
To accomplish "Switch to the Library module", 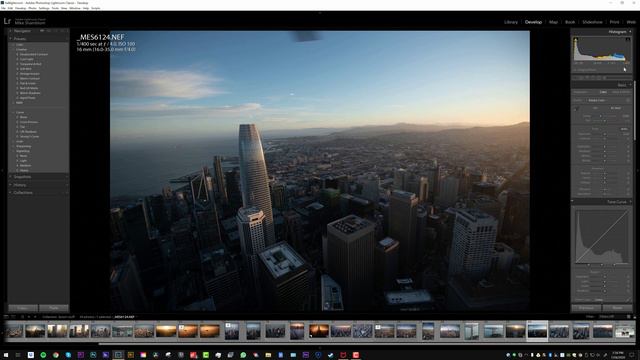I will pos(511,22).
